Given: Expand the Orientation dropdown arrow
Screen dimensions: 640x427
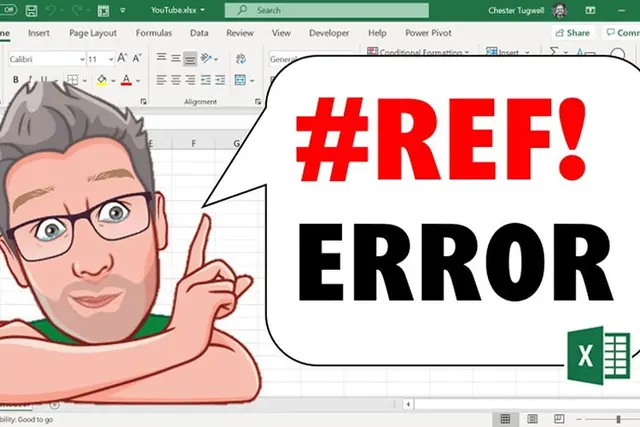Looking at the screenshot, I should point(216,60).
